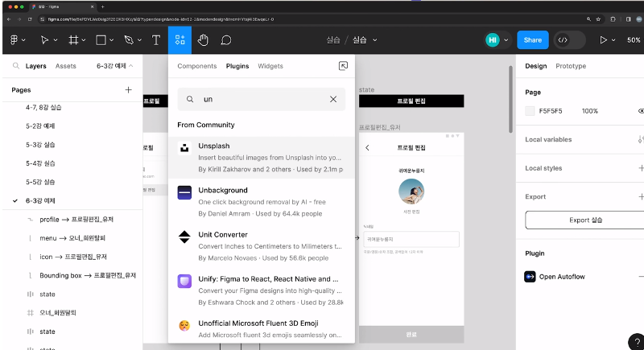Image resolution: width=644 pixels, height=350 pixels.
Task: Select page 4-7, 8강 실습
Action: (43, 107)
